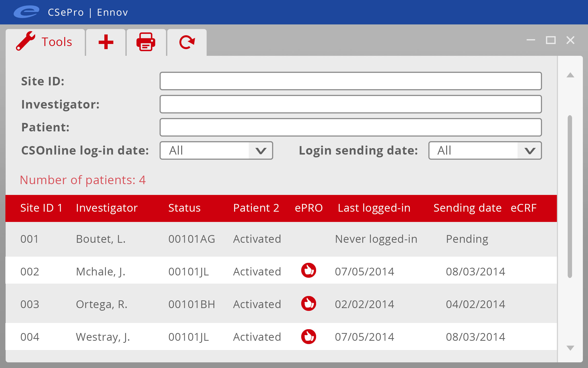This screenshot has height=368, width=588.
Task: Click the Ennov logo in title bar
Action: tap(26, 12)
